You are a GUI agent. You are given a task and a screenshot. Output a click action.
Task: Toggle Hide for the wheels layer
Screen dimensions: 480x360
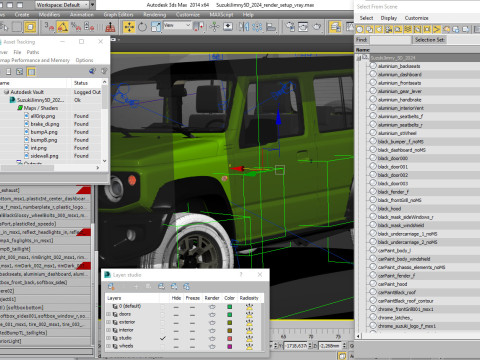tap(176, 346)
